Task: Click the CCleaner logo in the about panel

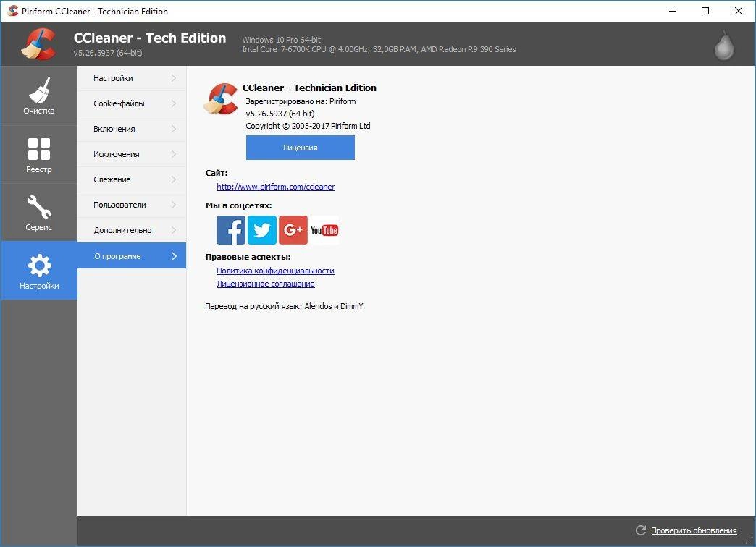Action: 220,99
